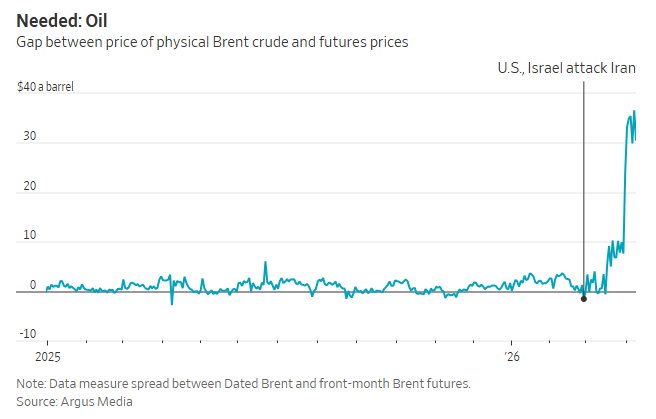Click the black event dot on the zero line
The width and height of the screenshot is (656, 419).
pyautogui.click(x=583, y=298)
